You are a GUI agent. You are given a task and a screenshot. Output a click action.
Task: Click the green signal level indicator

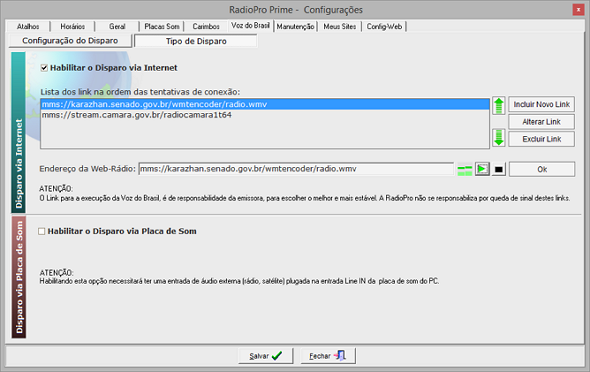click(x=465, y=170)
